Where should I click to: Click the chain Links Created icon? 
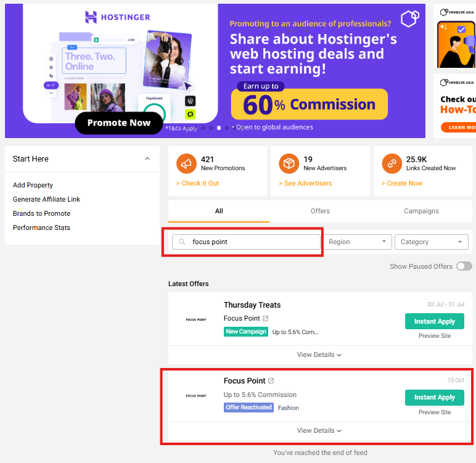click(392, 163)
